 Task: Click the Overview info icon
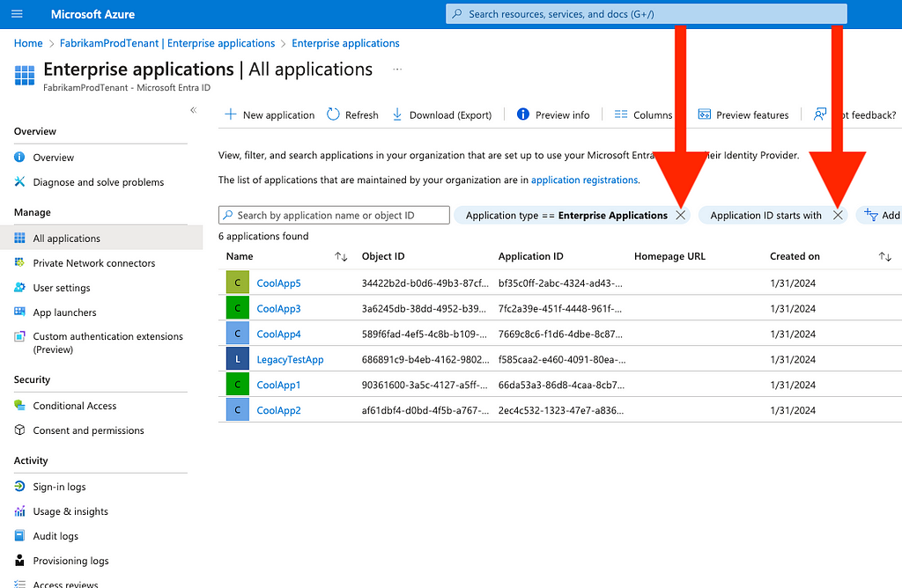pos(19,157)
